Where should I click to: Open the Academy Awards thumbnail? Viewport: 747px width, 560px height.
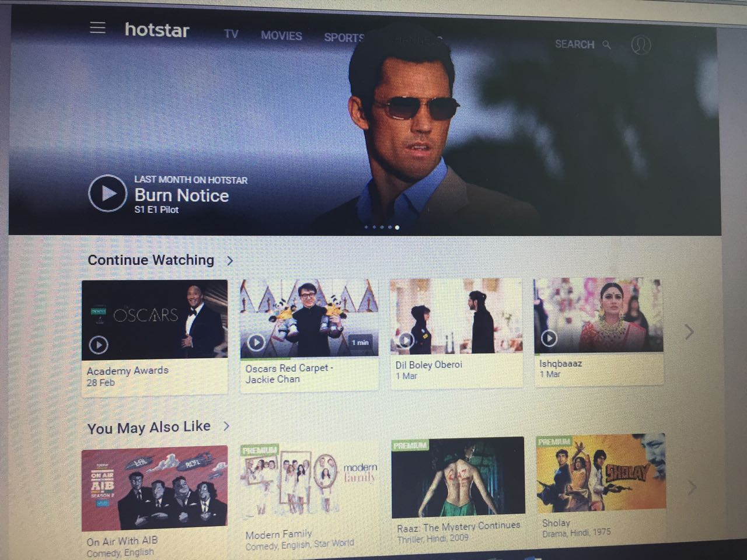tap(155, 320)
